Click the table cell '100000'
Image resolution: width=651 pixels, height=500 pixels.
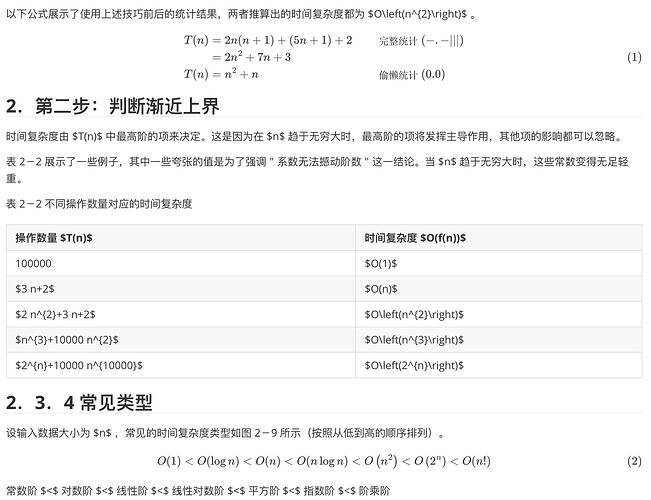pos(181,263)
